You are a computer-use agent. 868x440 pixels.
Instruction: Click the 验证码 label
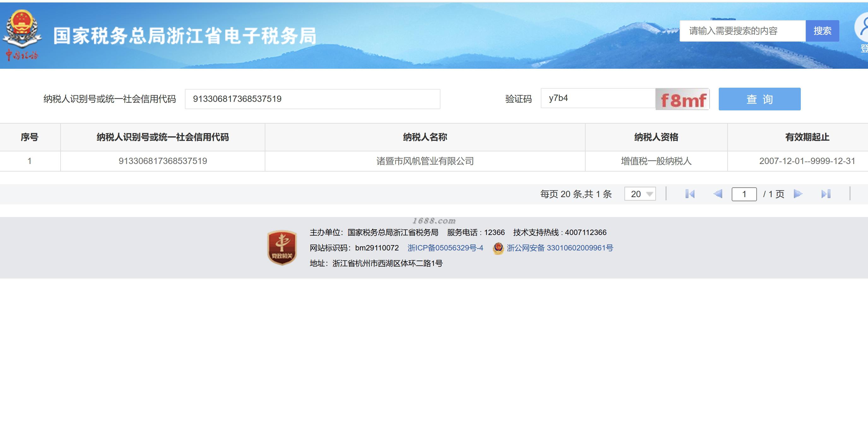(518, 99)
